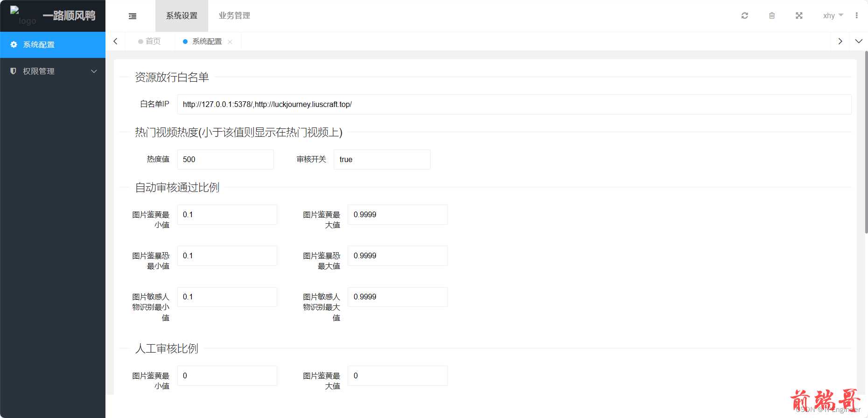868x418 pixels.
Task: Click the shield icon next to 权限管理
Action: [13, 71]
